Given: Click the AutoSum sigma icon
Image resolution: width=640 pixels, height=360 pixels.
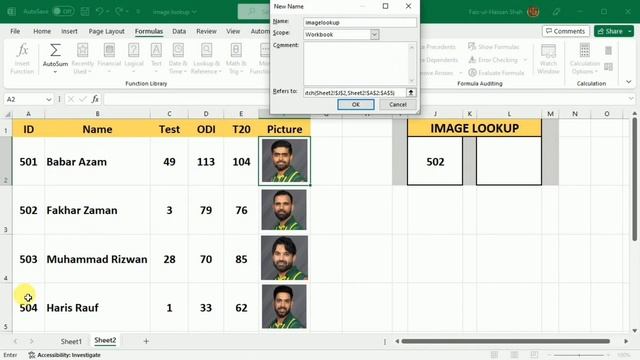Looking at the screenshot, I should tap(55, 50).
